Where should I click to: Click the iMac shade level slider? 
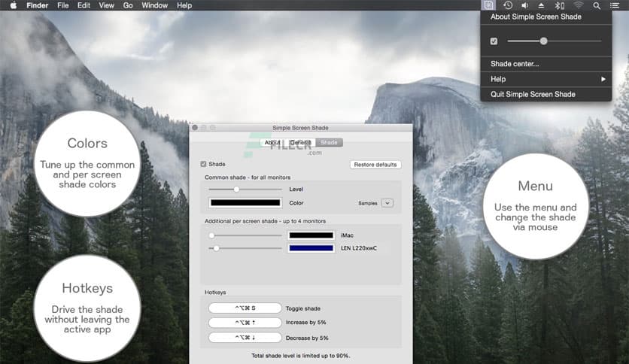[245, 235]
